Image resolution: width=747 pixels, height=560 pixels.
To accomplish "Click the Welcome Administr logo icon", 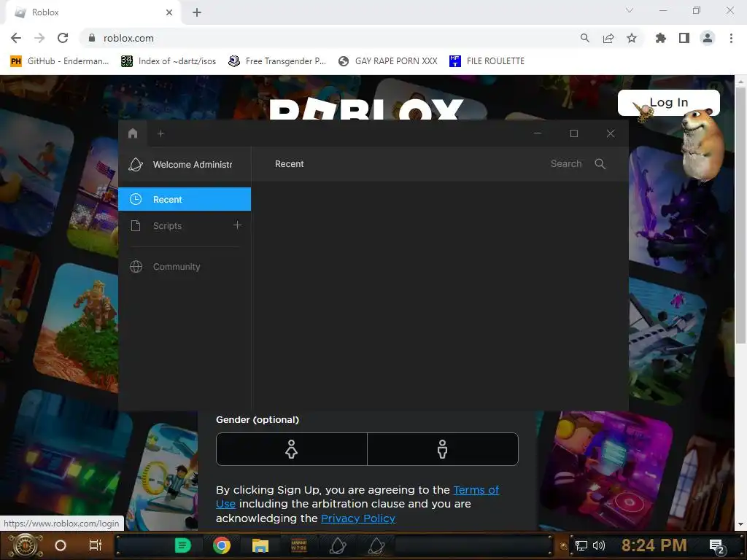I will coord(136,164).
